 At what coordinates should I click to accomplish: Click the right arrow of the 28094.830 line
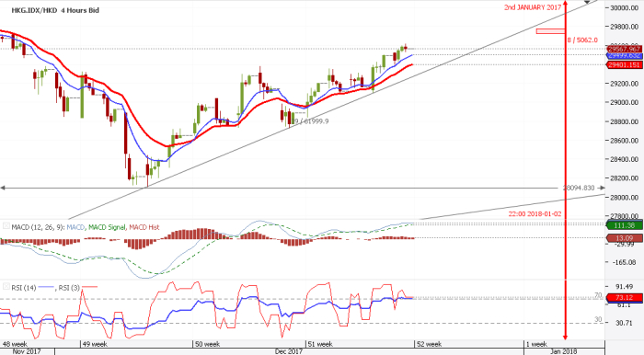601,188
